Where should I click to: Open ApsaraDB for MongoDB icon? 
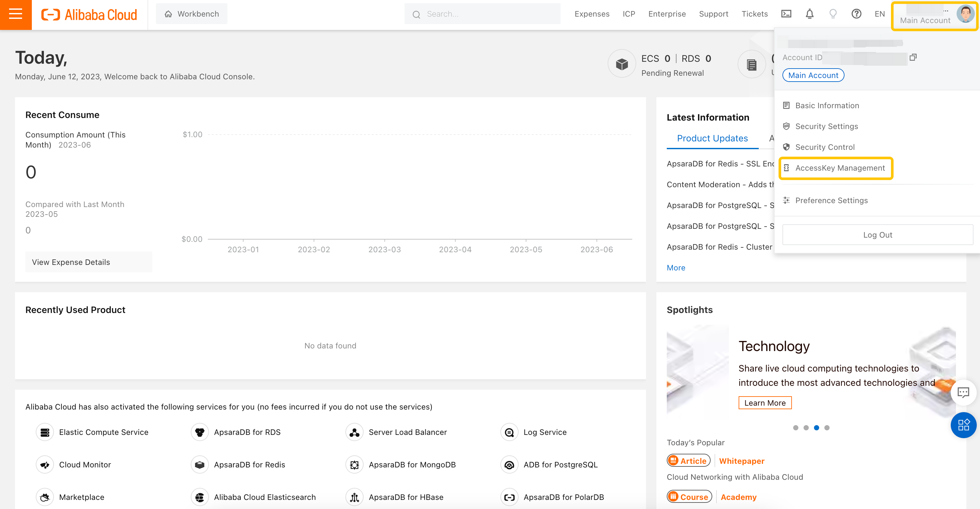[355, 464]
